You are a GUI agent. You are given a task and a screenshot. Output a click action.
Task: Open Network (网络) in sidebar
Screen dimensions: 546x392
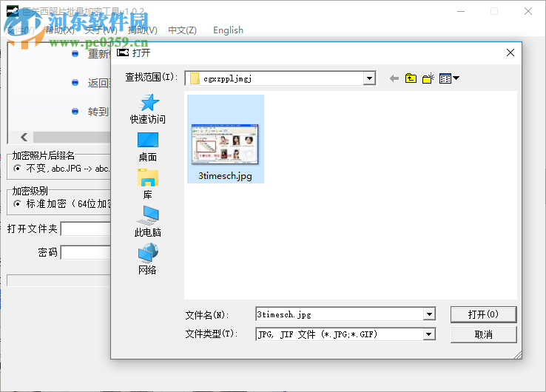point(148,260)
